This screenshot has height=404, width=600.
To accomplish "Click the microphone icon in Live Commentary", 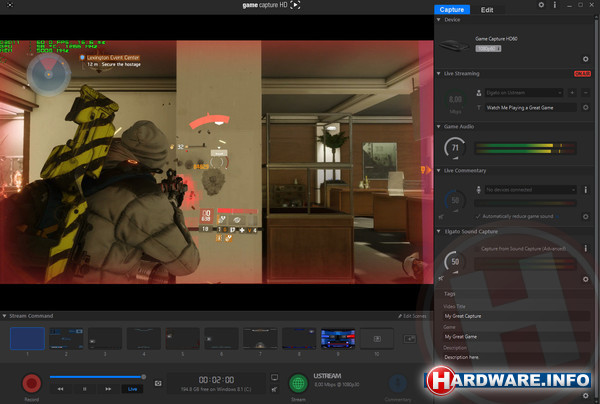I will [x=478, y=190].
